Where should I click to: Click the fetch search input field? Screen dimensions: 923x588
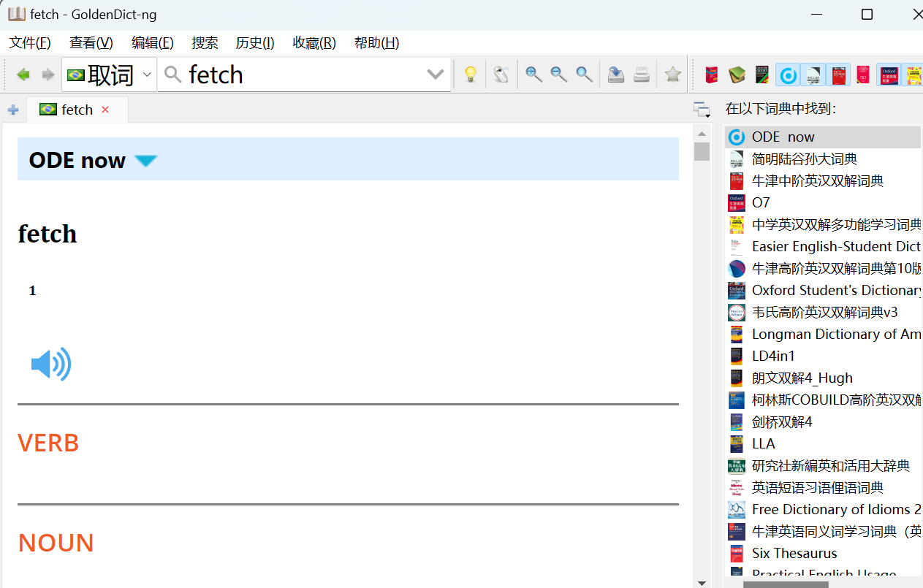[303, 75]
